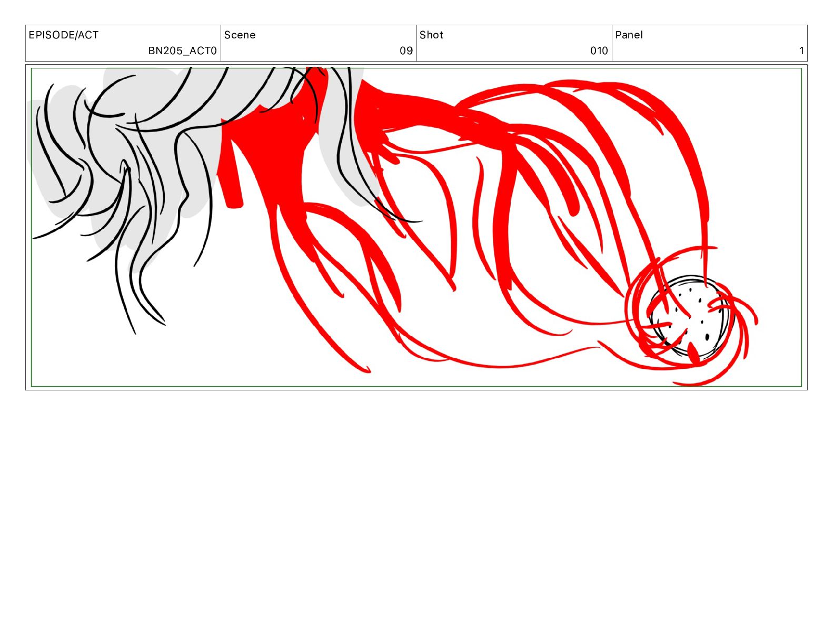Click the storyboard panel drawing thumbnail

click(416, 227)
